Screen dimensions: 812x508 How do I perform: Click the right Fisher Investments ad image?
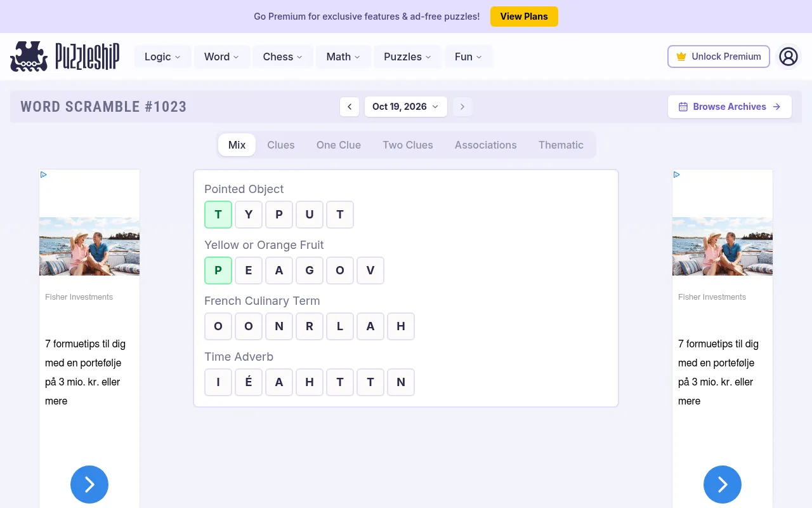click(723, 246)
